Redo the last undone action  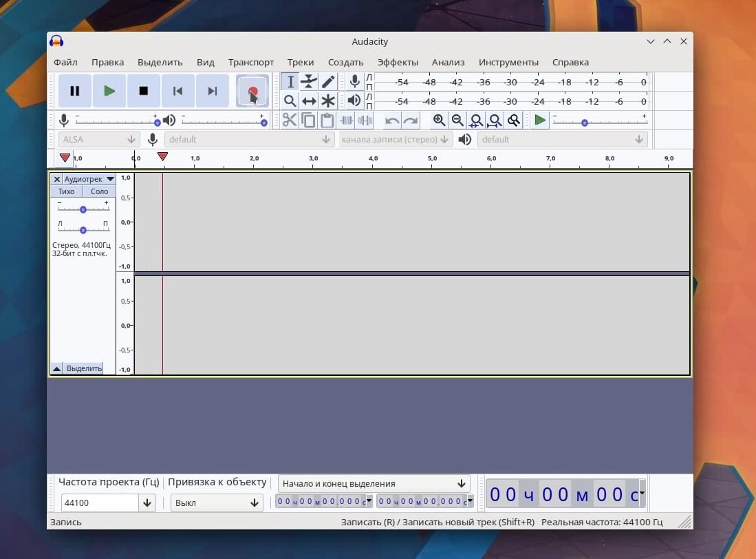pos(411,120)
